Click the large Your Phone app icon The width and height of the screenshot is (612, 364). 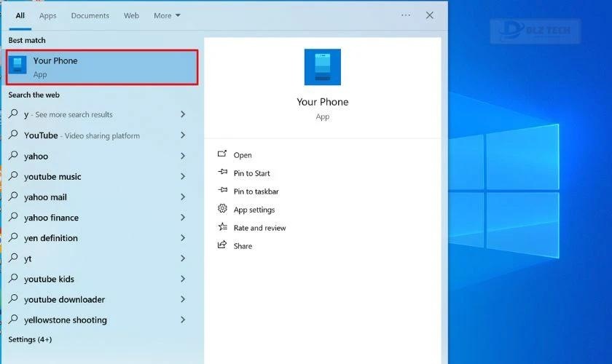(322, 67)
